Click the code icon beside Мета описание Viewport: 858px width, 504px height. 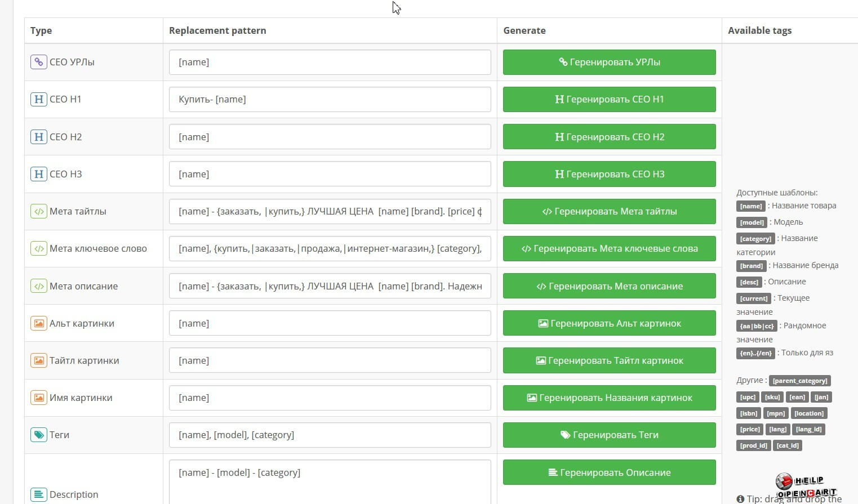(x=38, y=286)
